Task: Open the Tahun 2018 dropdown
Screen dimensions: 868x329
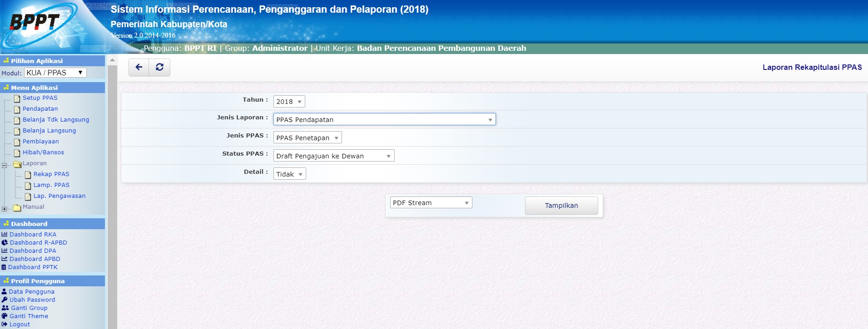Action: tap(289, 102)
